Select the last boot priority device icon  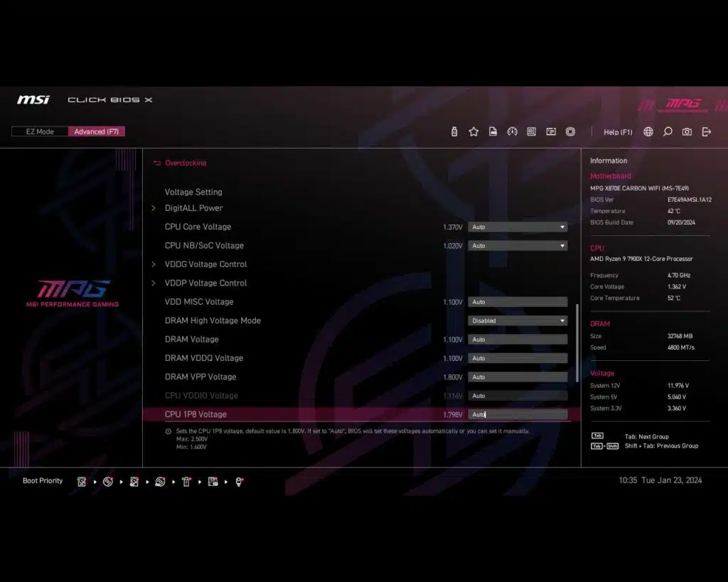(x=239, y=482)
